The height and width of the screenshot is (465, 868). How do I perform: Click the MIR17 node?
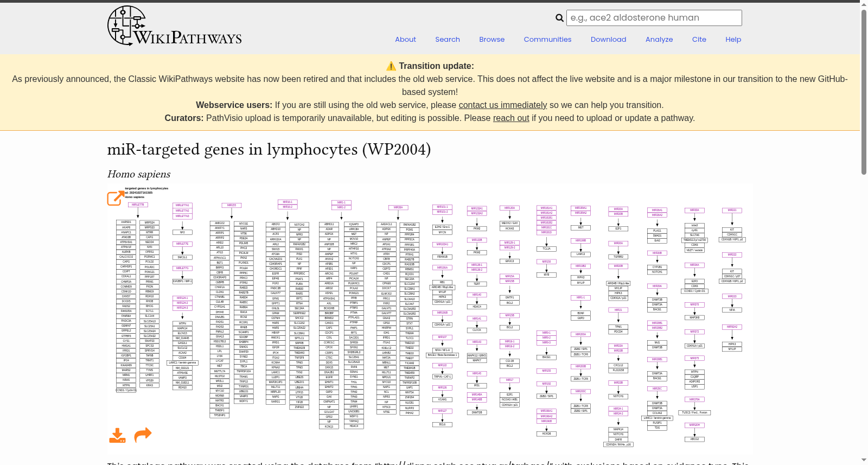[x=509, y=380]
